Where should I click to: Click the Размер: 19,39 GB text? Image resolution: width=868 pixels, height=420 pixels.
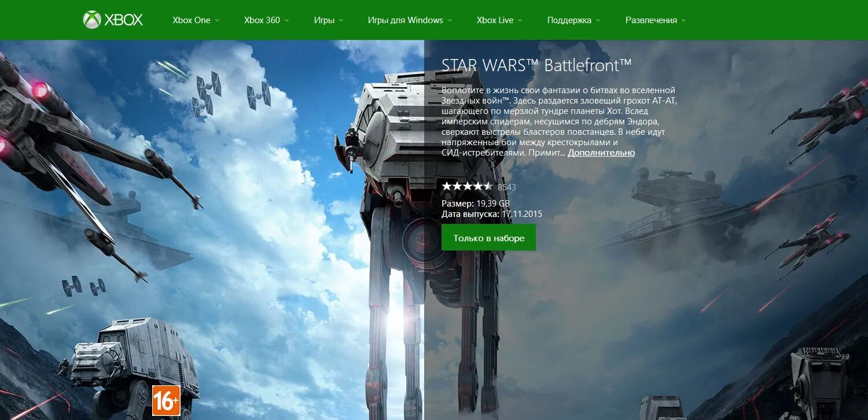pyautogui.click(x=476, y=204)
